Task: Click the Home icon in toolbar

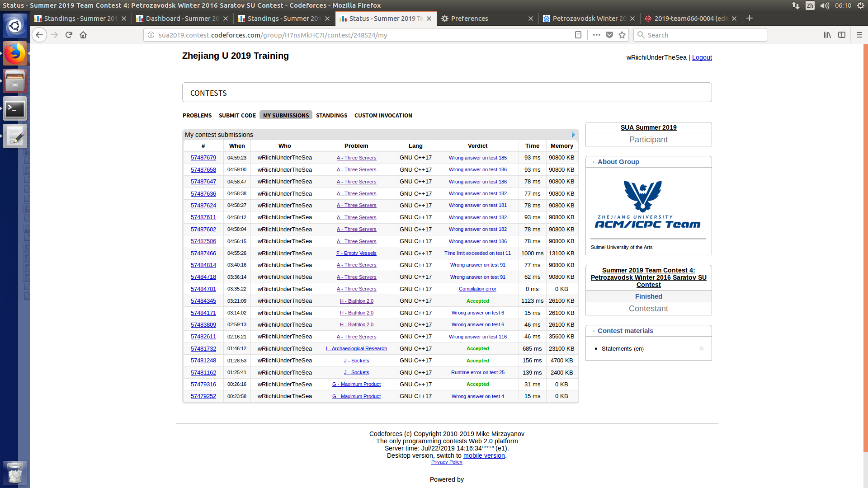Action: [83, 35]
